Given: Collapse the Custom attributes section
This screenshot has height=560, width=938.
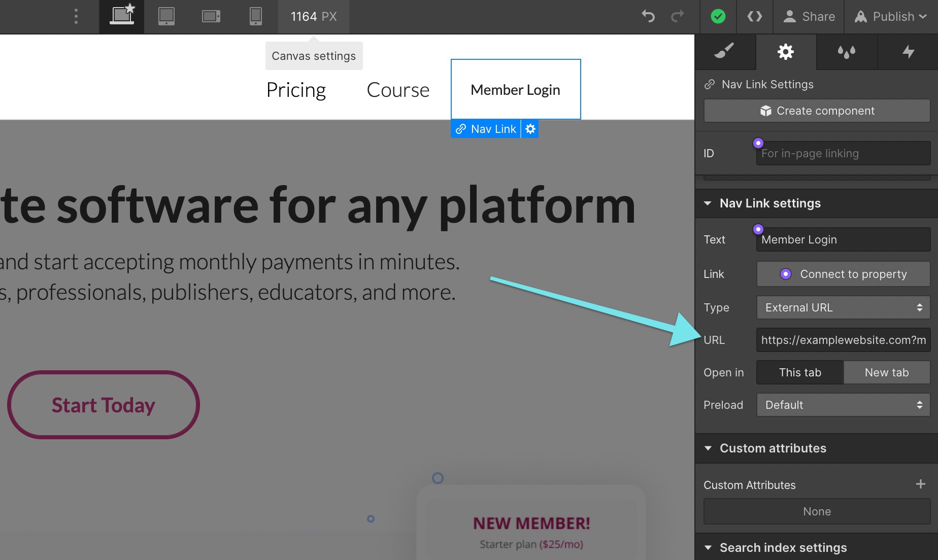Looking at the screenshot, I should tap(708, 448).
